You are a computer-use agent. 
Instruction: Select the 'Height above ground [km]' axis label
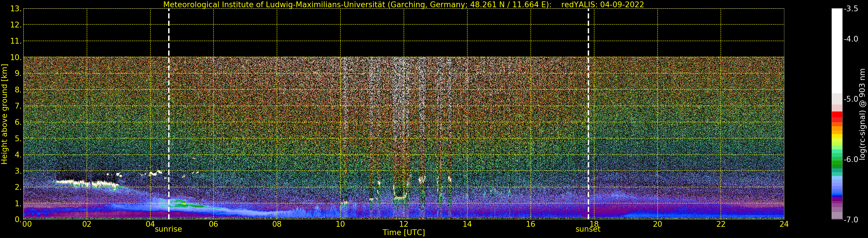4,114
